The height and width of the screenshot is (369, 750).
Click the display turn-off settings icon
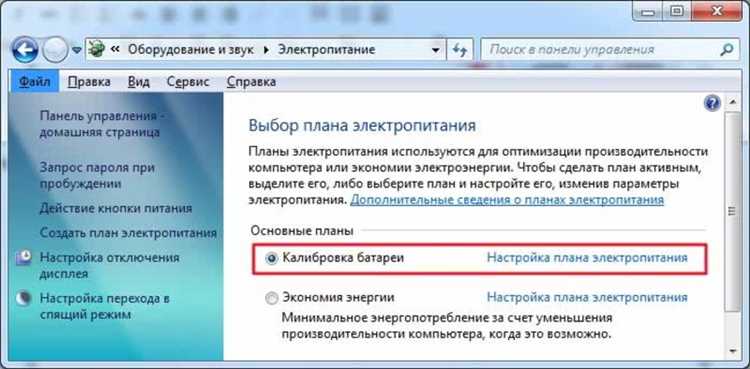tap(24, 258)
